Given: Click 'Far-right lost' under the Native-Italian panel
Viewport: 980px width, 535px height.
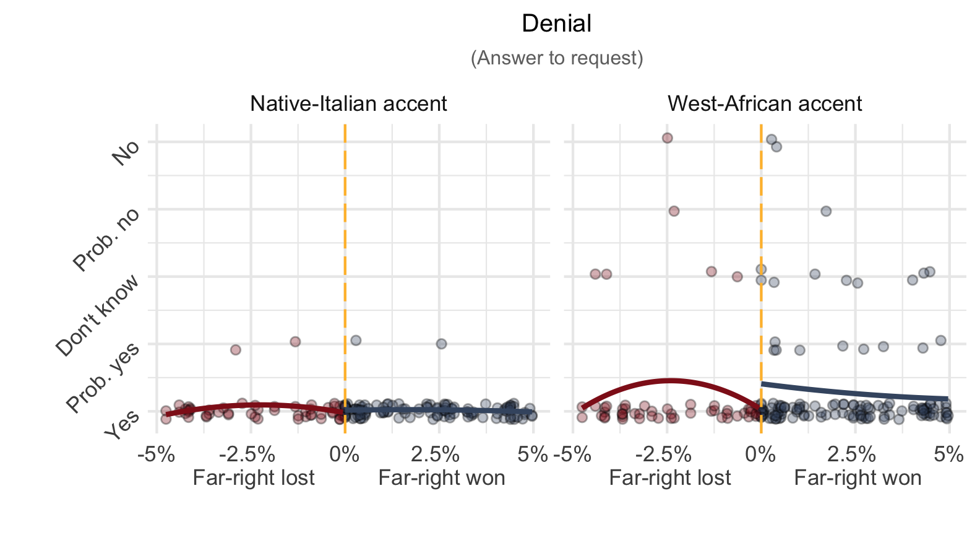Looking at the screenshot, I should pos(254,478).
